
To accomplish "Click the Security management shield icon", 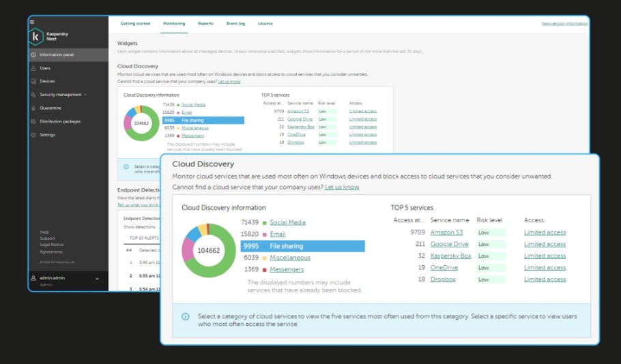I will click(33, 95).
